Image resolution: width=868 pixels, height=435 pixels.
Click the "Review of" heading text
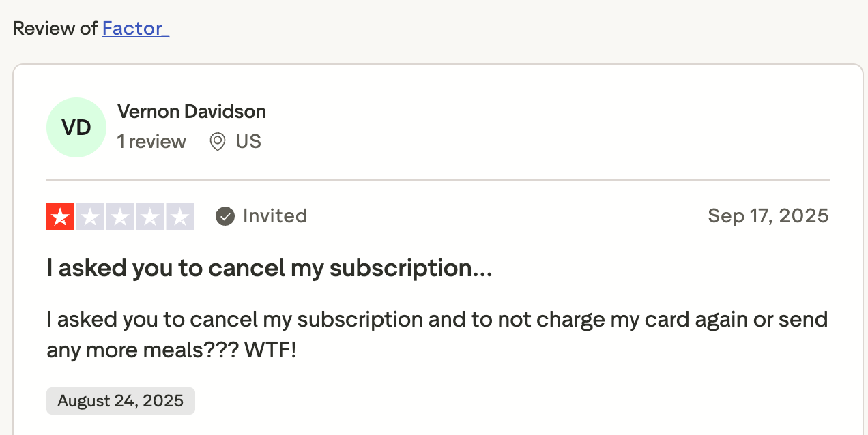[55, 29]
